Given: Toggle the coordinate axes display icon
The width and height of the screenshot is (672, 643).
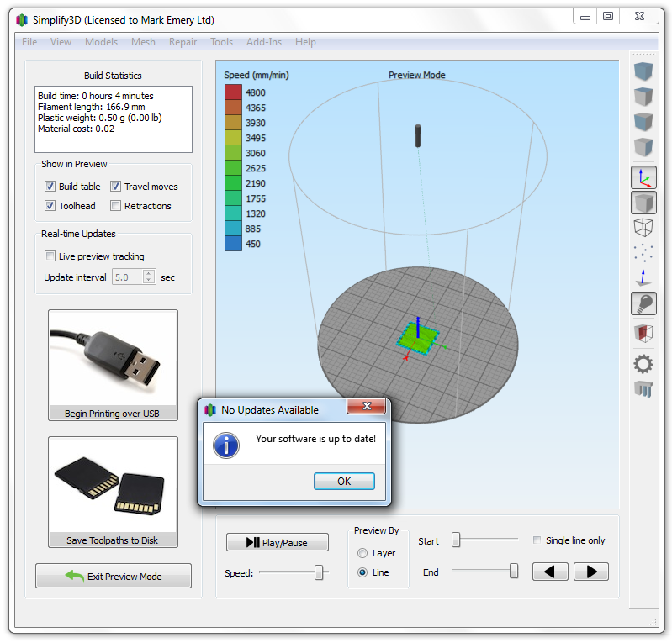Looking at the screenshot, I should 643,177.
